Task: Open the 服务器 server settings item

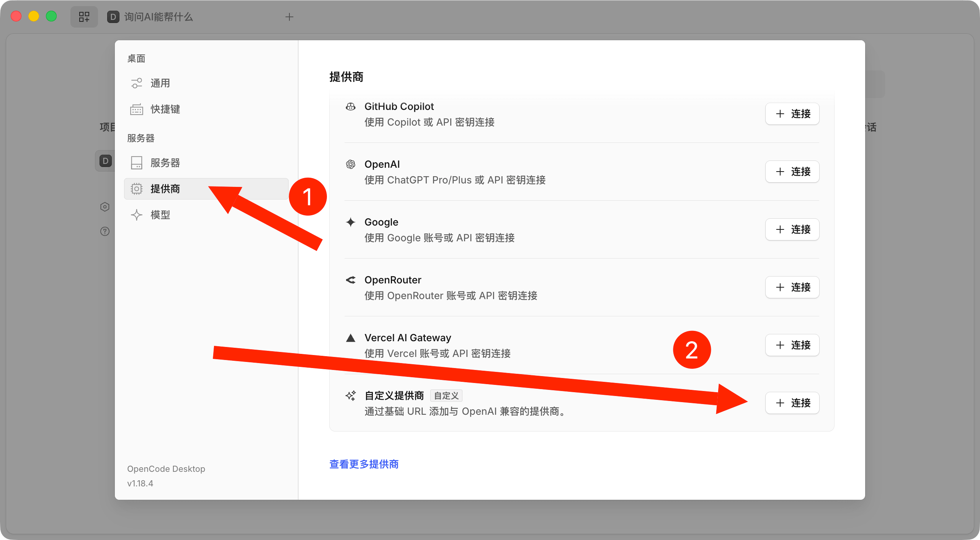Action: tap(206, 163)
